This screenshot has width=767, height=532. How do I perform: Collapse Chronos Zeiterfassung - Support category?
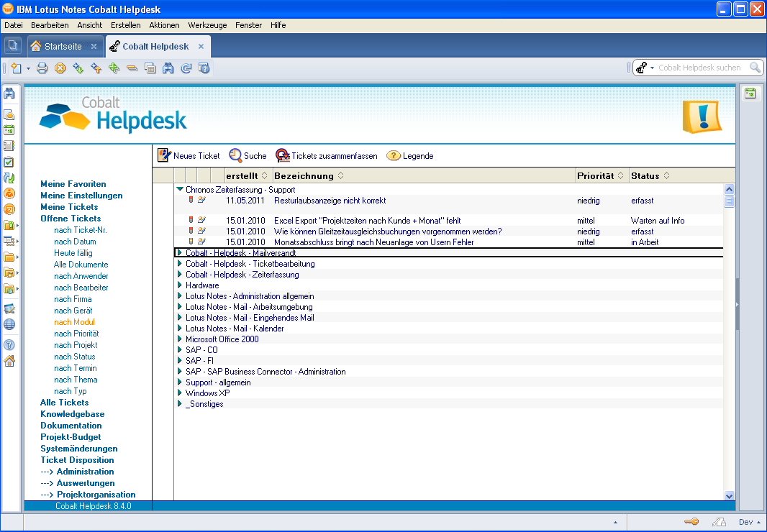coord(180,190)
